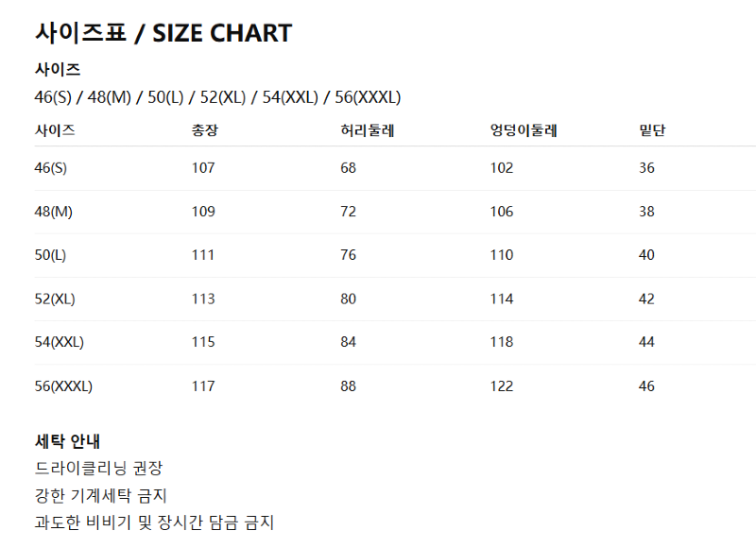
Task: Click the 사이즈표 / SIZE CHART heading
Action: coord(163,33)
